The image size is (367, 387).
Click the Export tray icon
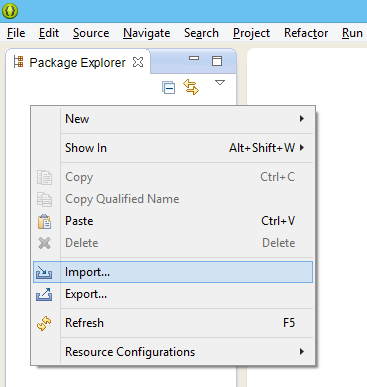(x=44, y=294)
